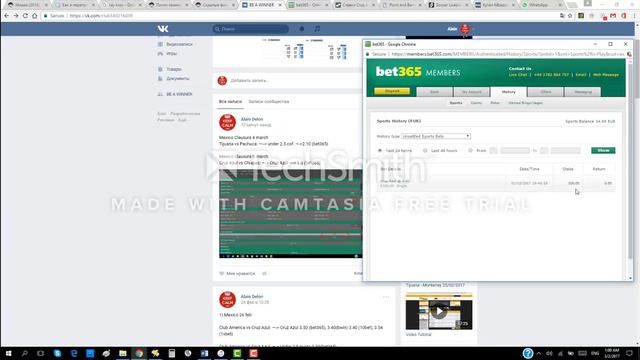640x360 pixels.
Task: Open the VK music note icon
Action: click(317, 29)
